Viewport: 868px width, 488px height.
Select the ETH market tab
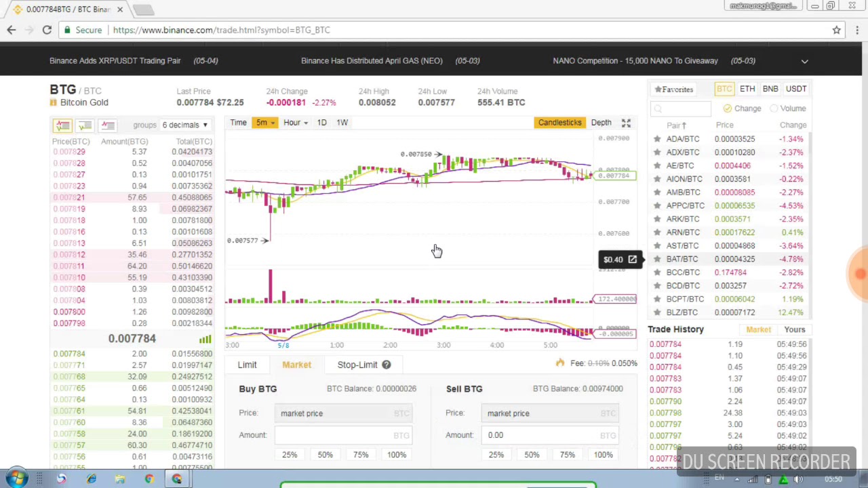[x=747, y=89]
